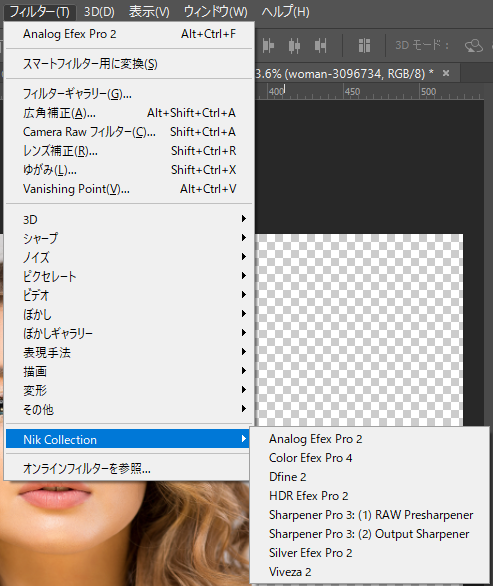
Task: Choose Analog Efex Pro 2 last-filter item at top of menu
Action: coord(129,34)
